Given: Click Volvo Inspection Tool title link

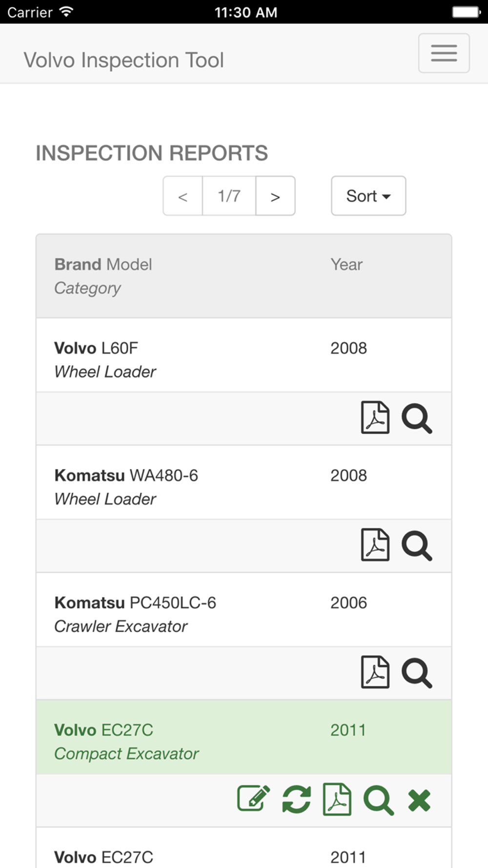Looking at the screenshot, I should [x=123, y=60].
